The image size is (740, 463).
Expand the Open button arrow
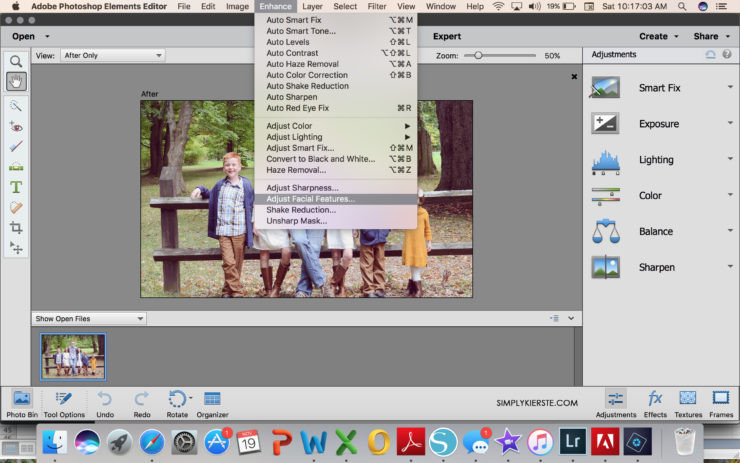coord(47,36)
